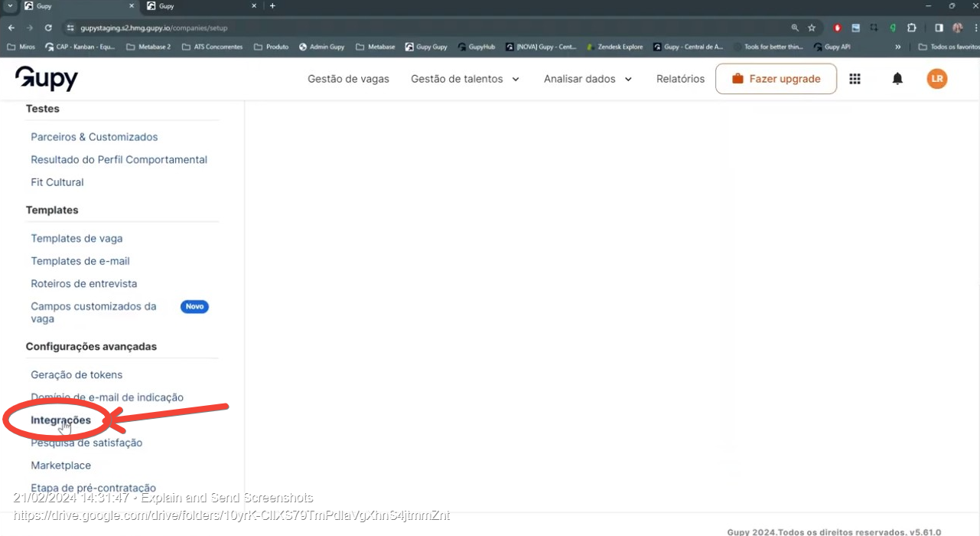The width and height of the screenshot is (980, 536).
Task: Show more bookmarks with the chevron
Action: (898, 47)
